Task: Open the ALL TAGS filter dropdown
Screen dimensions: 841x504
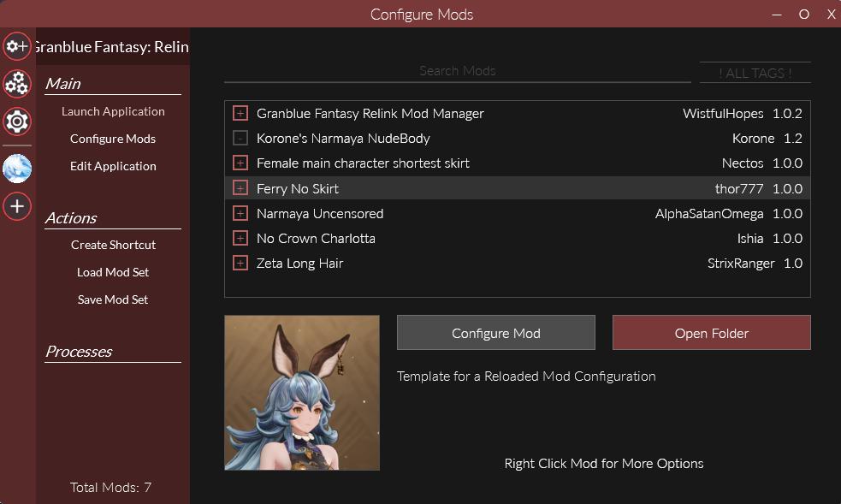Action: pyautogui.click(x=755, y=73)
